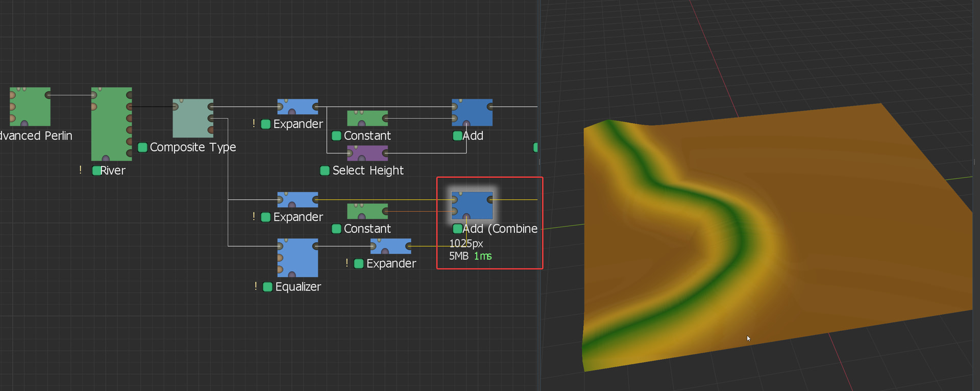The width and height of the screenshot is (980, 391).
Task: Select the topmost Add node
Action: (x=472, y=112)
